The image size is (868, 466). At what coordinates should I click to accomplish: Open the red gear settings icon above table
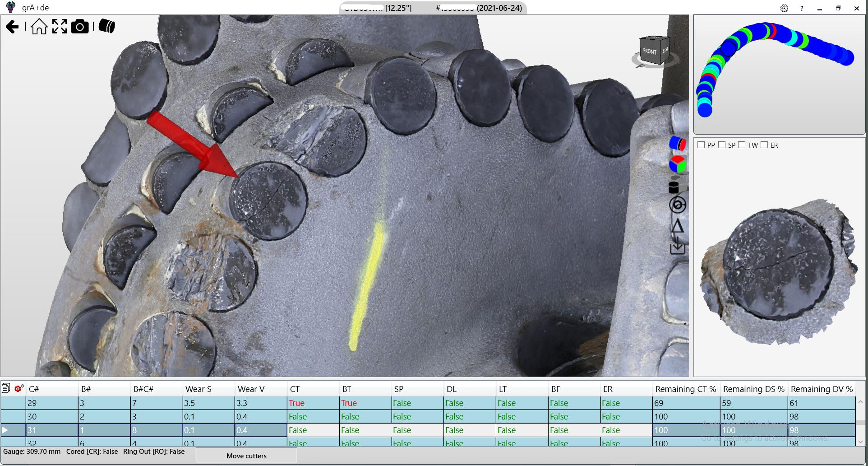click(18, 388)
